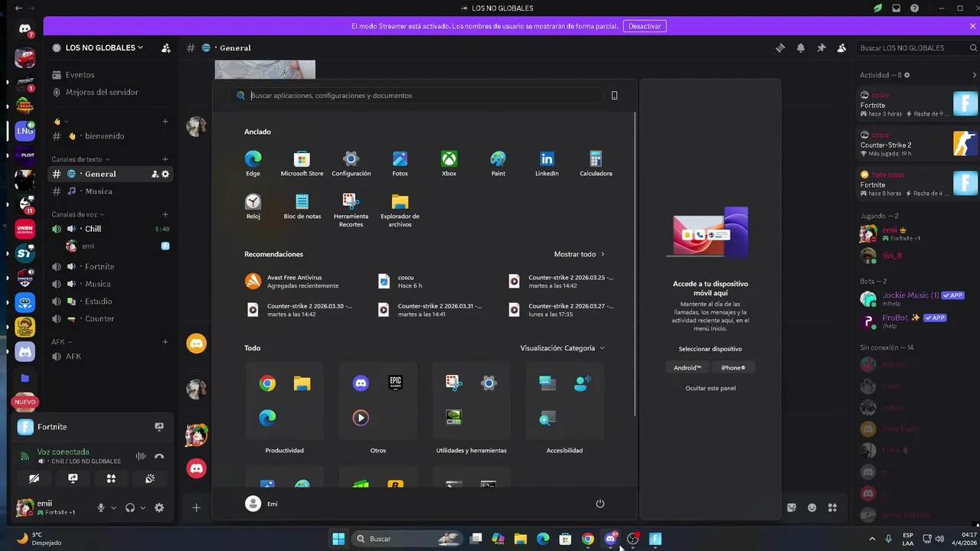This screenshot has height=551, width=980.
Task: Open Discord inbox icon in title bar
Action: [897, 8]
